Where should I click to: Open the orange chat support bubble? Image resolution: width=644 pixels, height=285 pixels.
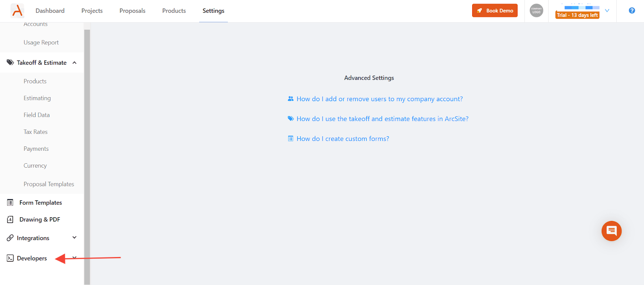click(611, 231)
